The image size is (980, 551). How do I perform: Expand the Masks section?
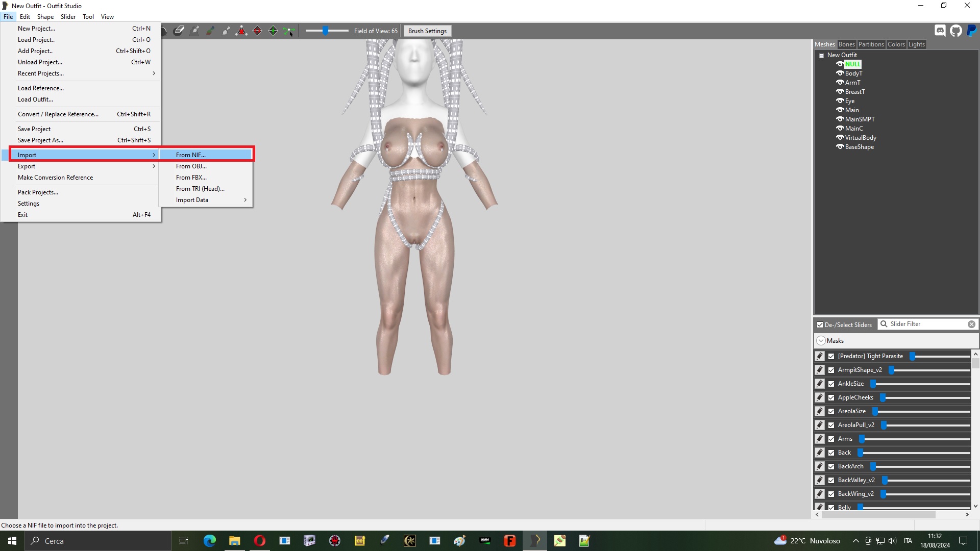coord(821,341)
